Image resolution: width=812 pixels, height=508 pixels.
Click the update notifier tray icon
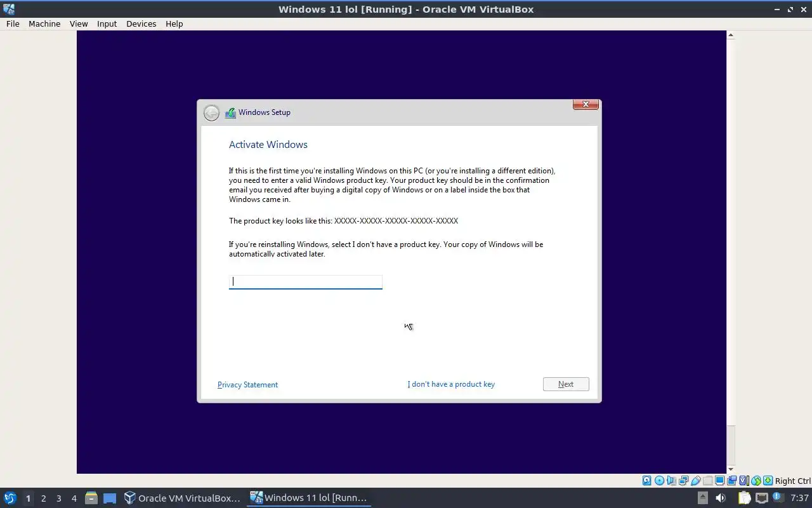click(x=777, y=498)
